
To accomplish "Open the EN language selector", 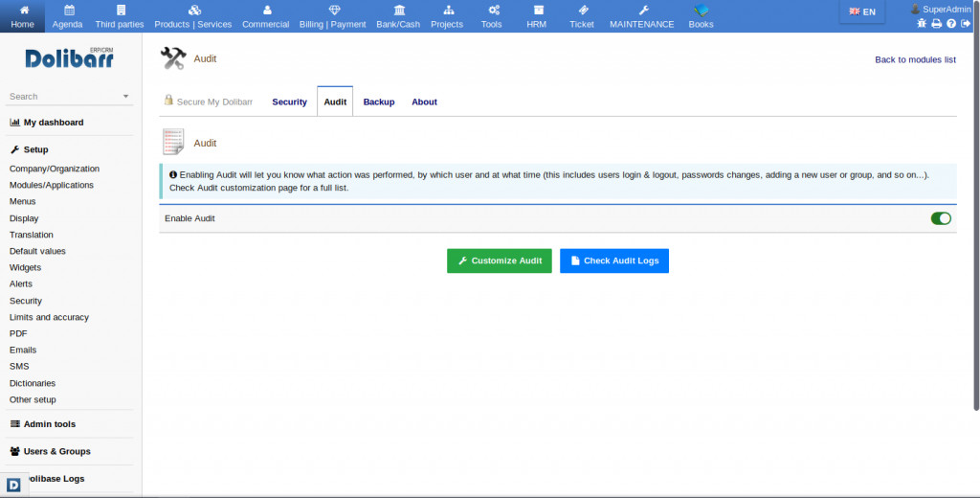I will pos(862,11).
